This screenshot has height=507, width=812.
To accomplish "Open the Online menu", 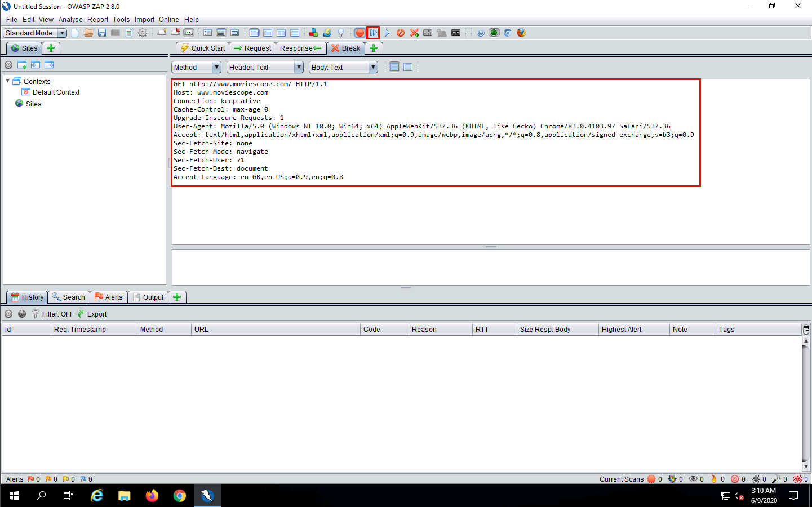I will click(168, 19).
